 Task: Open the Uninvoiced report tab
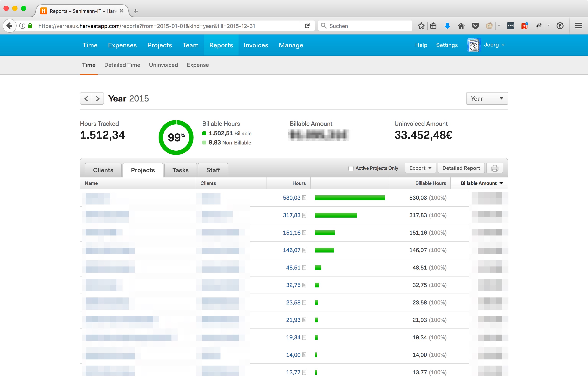[163, 65]
